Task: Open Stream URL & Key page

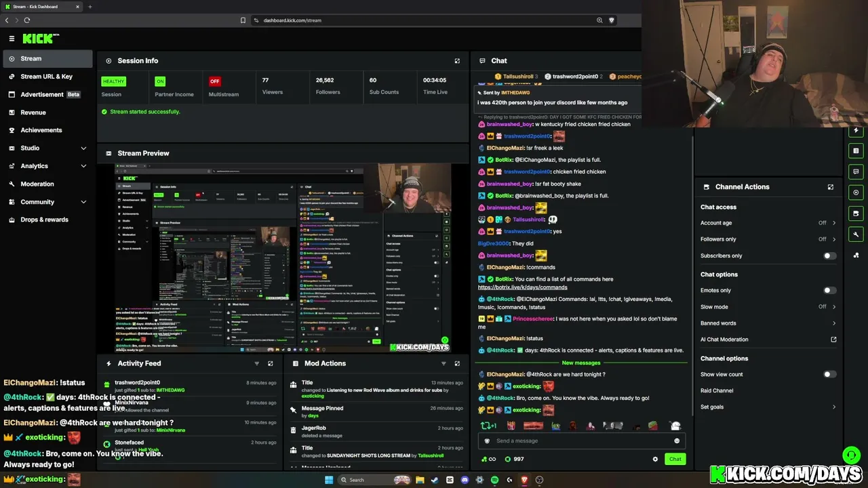Action: pyautogui.click(x=47, y=77)
